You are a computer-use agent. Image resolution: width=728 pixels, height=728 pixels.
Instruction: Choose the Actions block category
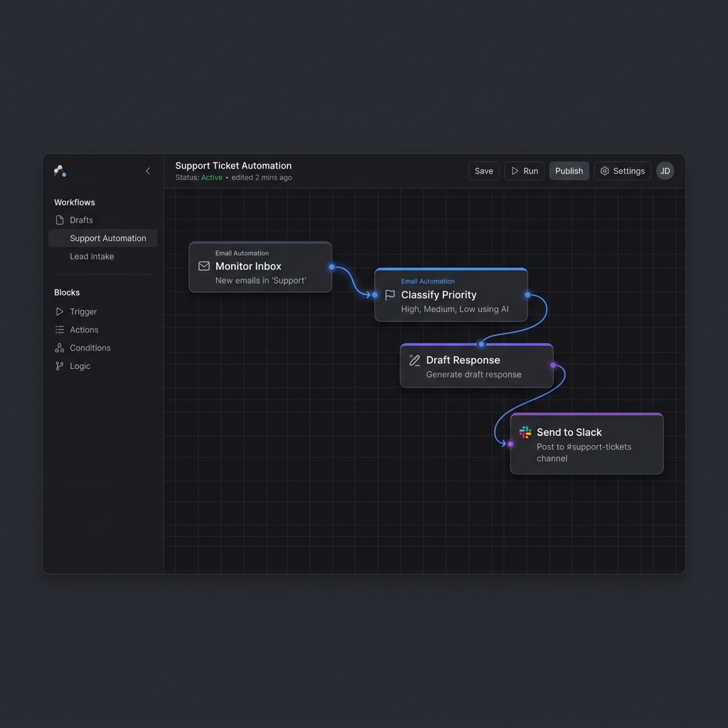tap(84, 330)
